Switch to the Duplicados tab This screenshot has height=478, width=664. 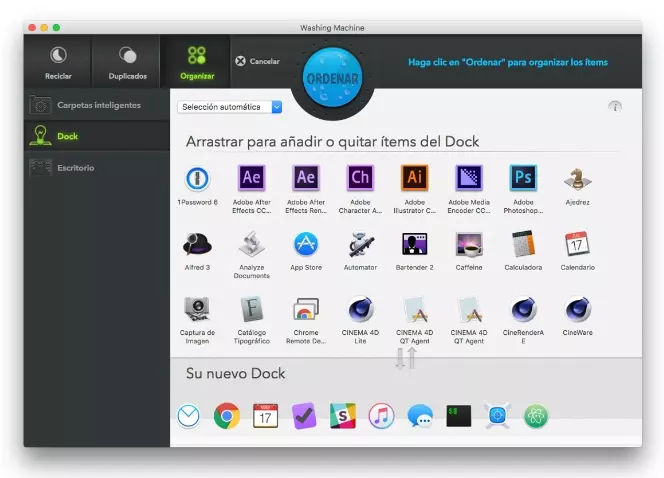[x=127, y=62]
